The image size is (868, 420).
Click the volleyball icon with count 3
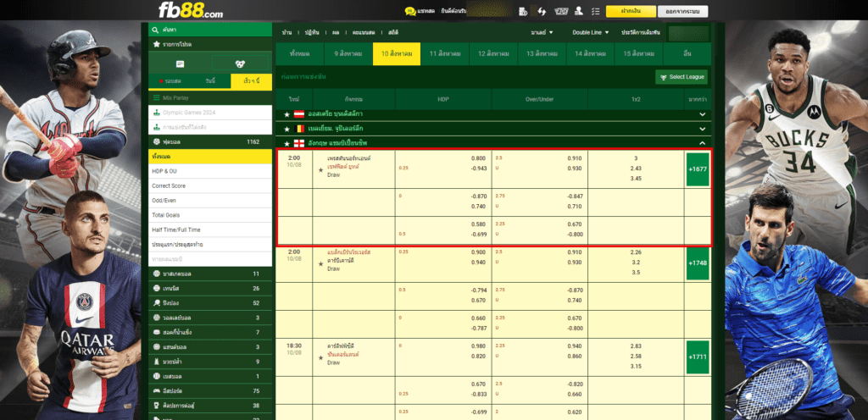click(157, 318)
